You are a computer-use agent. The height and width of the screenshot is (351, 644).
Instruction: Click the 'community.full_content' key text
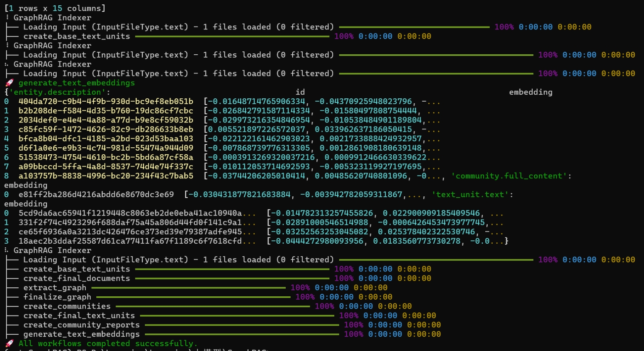point(509,176)
